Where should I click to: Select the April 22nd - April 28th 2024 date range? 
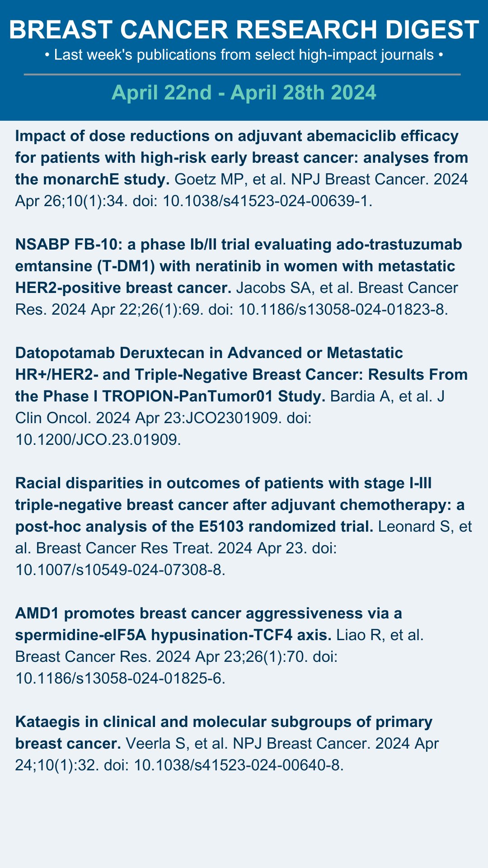[x=244, y=93]
